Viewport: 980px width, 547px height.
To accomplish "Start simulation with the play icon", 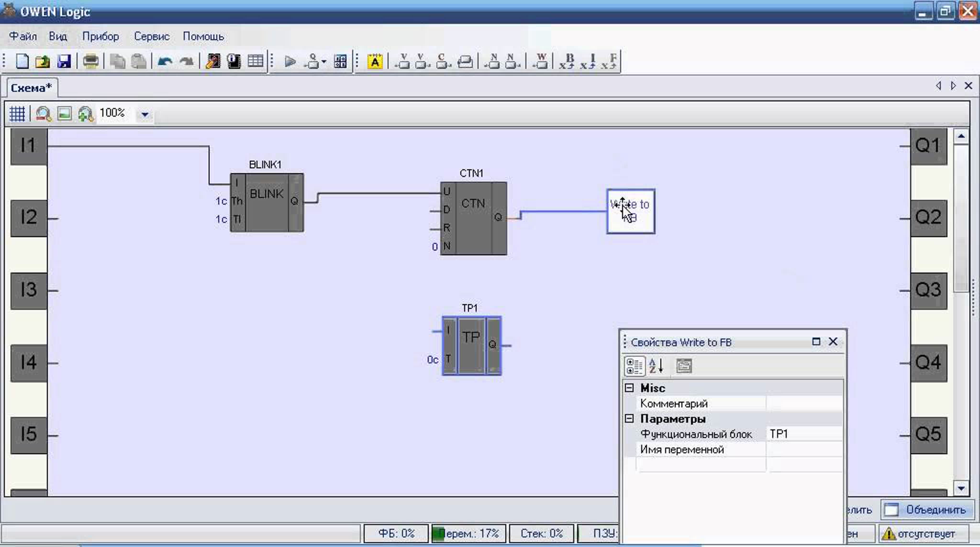I will [290, 61].
